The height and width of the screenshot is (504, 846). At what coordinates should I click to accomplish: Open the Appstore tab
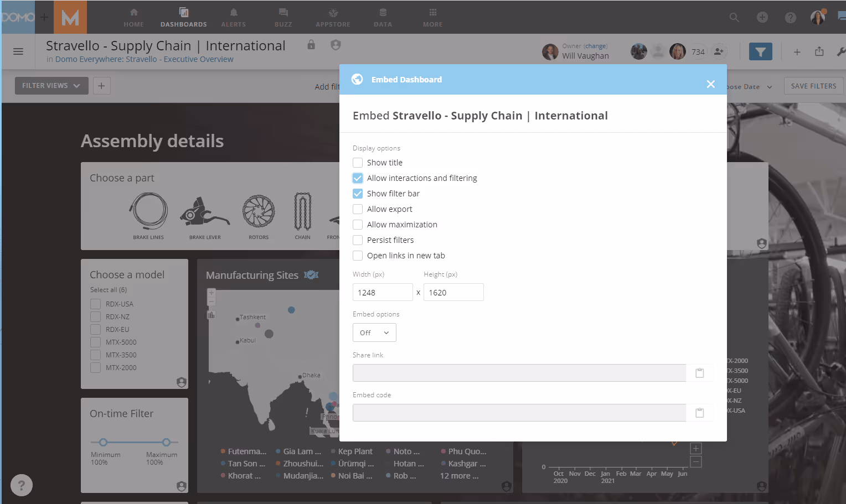click(333, 18)
